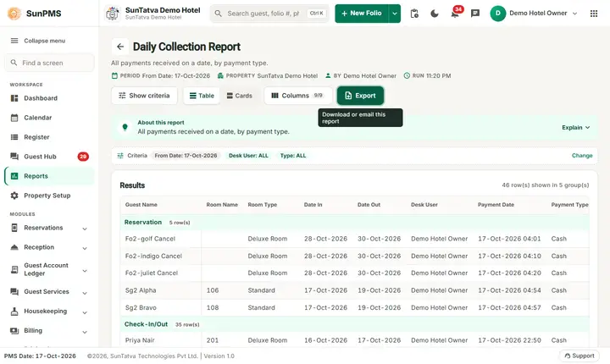Viewport: 610px width, 364px height.
Task: Click the Demo Hotel Owner avatar
Action: [x=497, y=14]
